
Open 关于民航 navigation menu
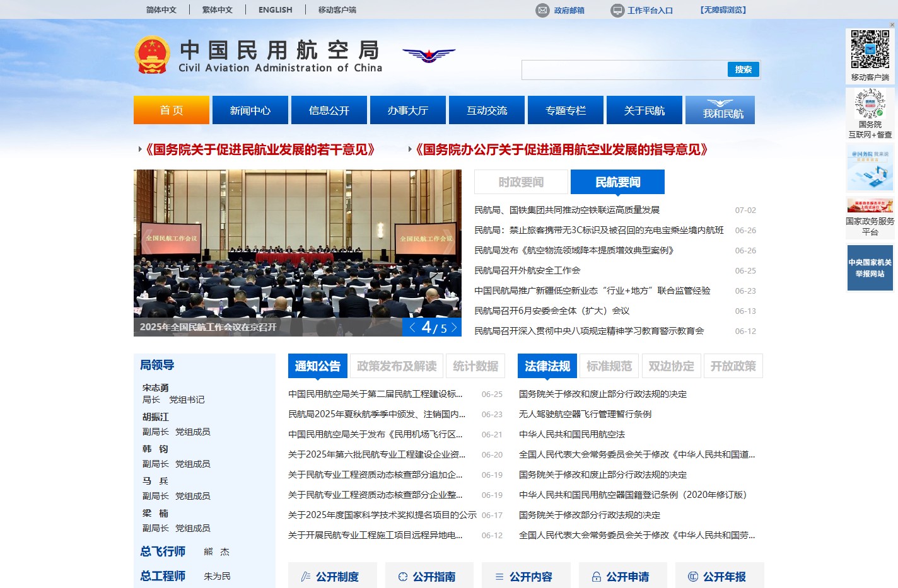(644, 110)
